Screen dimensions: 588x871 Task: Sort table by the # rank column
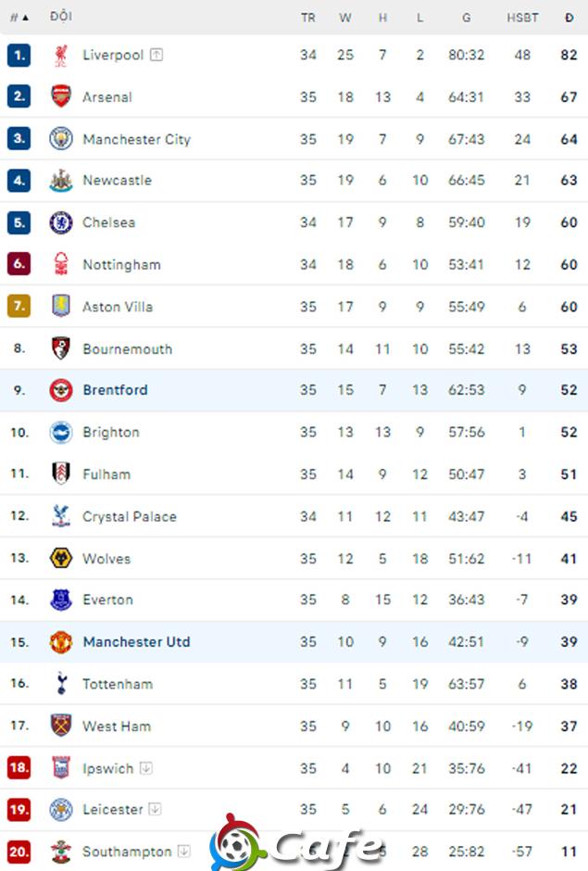19,18
